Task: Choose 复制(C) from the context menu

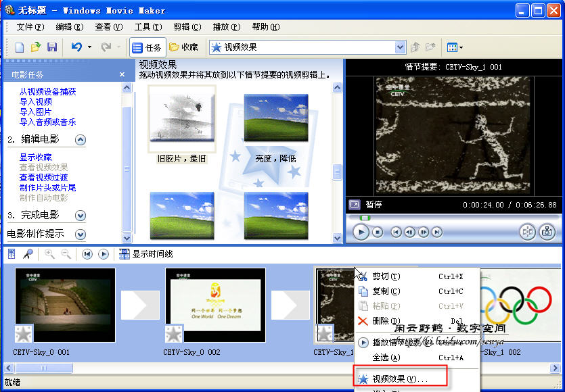Action: 417,291
